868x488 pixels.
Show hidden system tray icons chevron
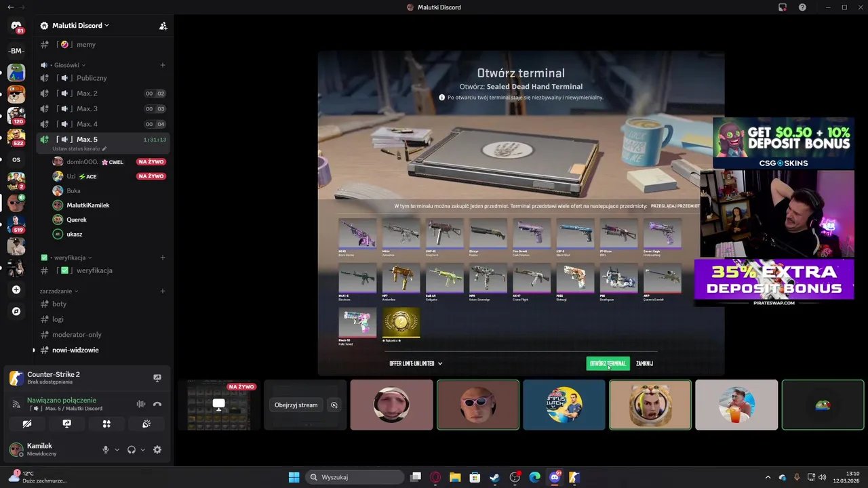(768, 477)
